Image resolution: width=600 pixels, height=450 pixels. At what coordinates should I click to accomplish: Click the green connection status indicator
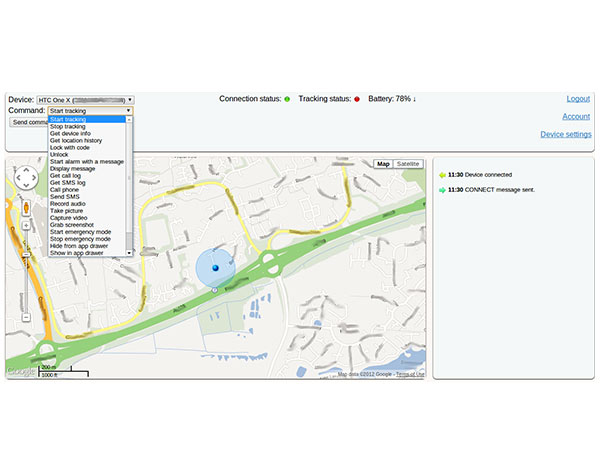(286, 100)
